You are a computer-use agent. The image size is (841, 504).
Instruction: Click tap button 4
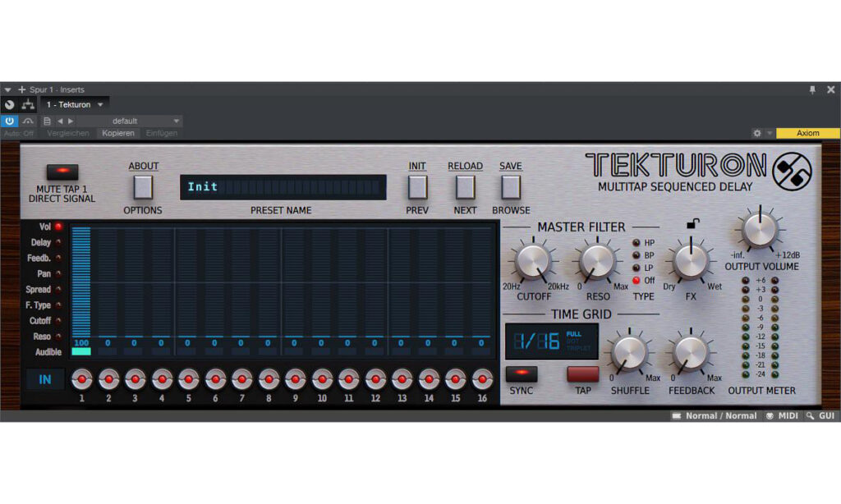[162, 379]
